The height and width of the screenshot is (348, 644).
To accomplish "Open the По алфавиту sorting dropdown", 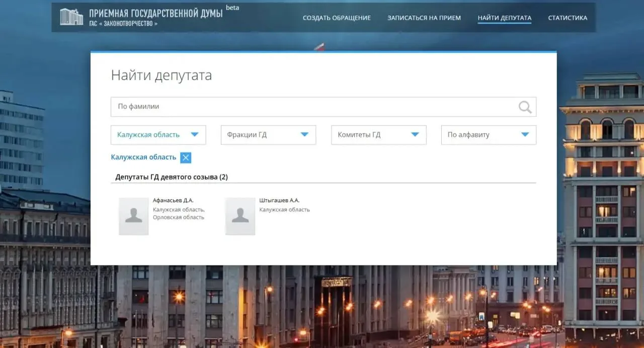I will (x=489, y=135).
